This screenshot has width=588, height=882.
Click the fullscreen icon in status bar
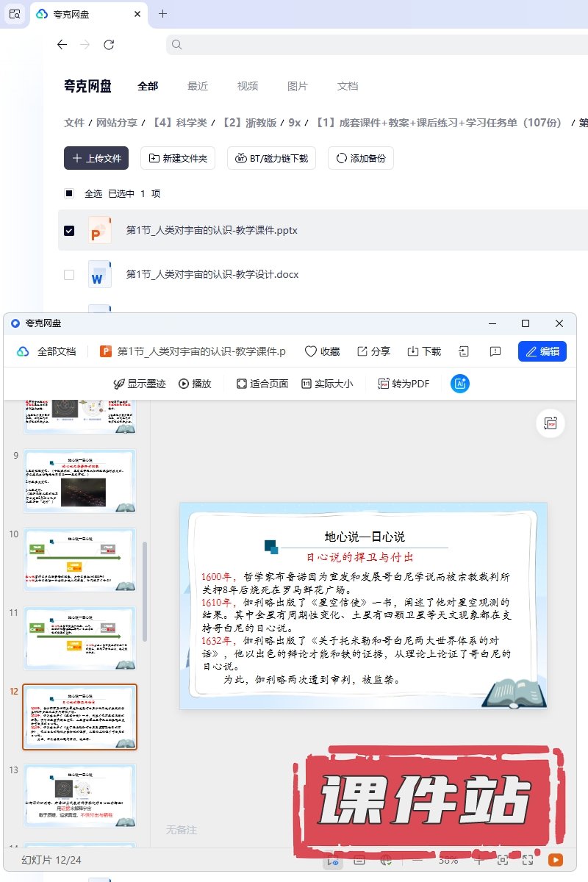coord(528,859)
